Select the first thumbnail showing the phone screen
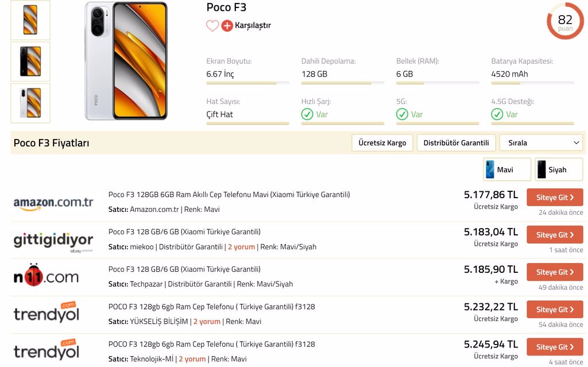This screenshot has height=367, width=588. [x=30, y=20]
